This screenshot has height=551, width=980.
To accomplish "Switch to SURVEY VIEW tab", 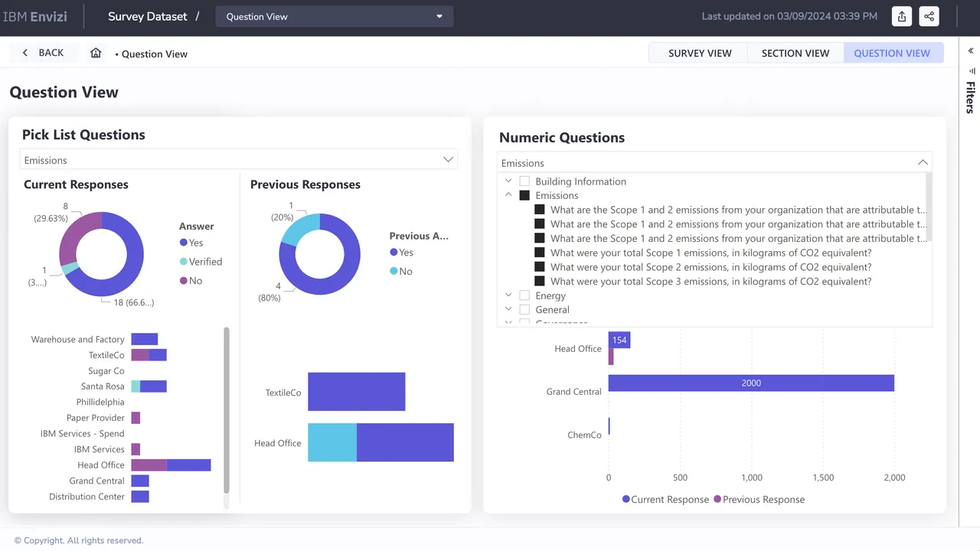I will pos(700,53).
